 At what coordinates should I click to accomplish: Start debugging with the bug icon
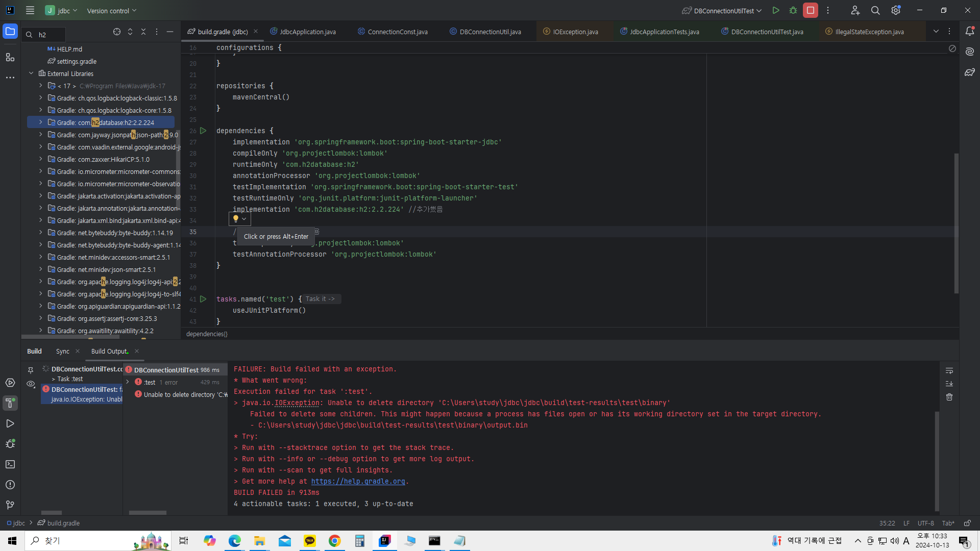(x=793, y=10)
